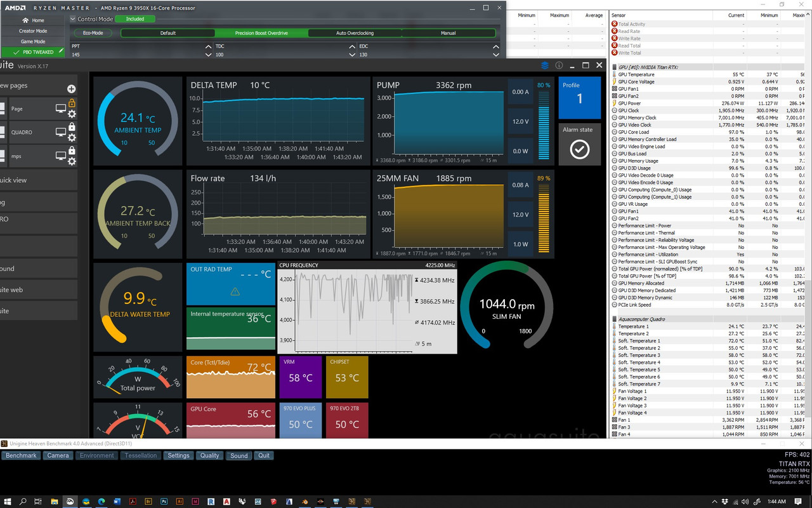This screenshot has height=508, width=812.
Task: Open Windows Start menu
Action: tap(7, 502)
